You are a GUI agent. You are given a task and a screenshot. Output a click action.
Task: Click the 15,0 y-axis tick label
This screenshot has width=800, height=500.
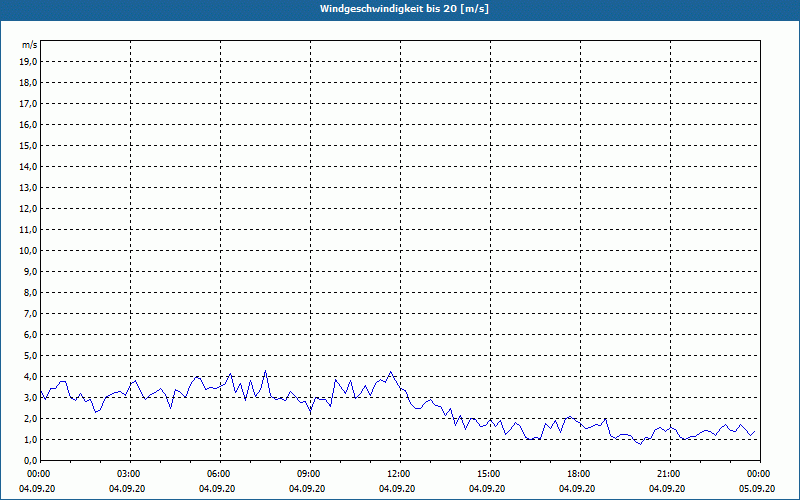pyautogui.click(x=29, y=145)
